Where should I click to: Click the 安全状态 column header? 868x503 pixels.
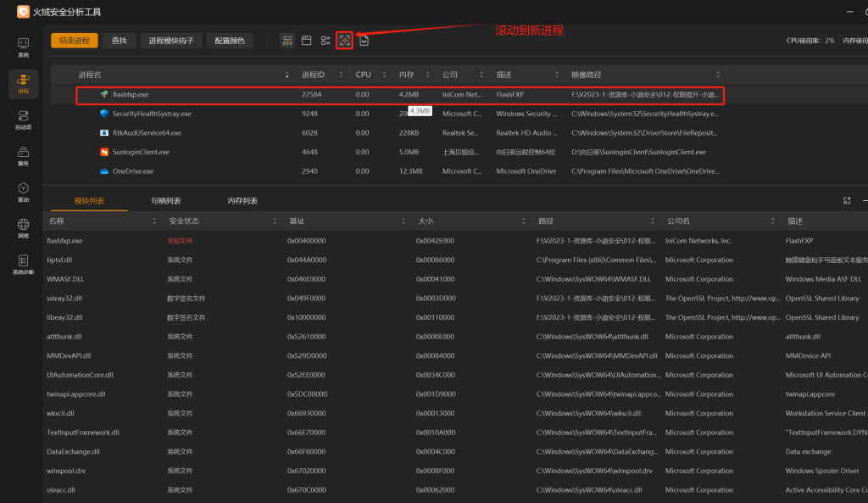(x=184, y=221)
